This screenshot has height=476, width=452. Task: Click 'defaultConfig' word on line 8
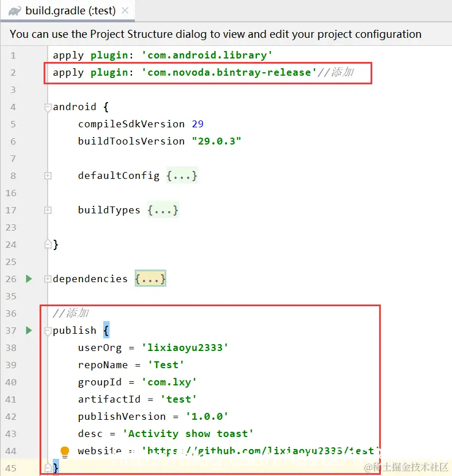coord(119,175)
